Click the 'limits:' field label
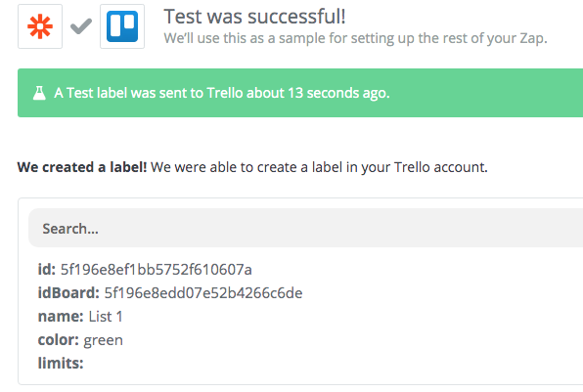Viewport: 583px width, 392px height. tap(61, 363)
